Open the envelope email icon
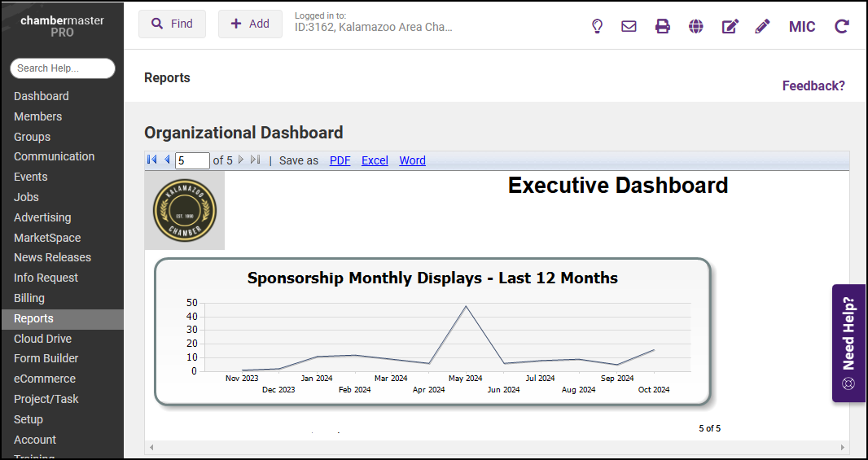868x460 pixels. pyautogui.click(x=629, y=26)
